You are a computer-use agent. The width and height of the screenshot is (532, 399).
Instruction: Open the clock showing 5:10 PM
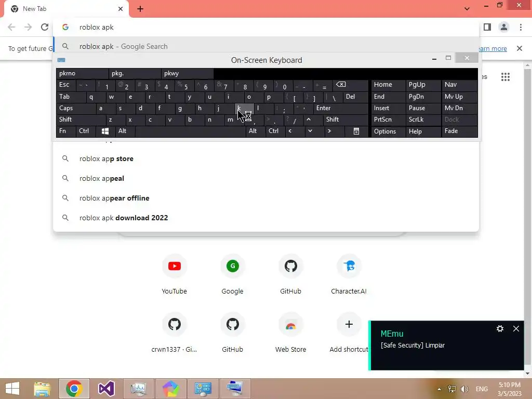point(509,389)
